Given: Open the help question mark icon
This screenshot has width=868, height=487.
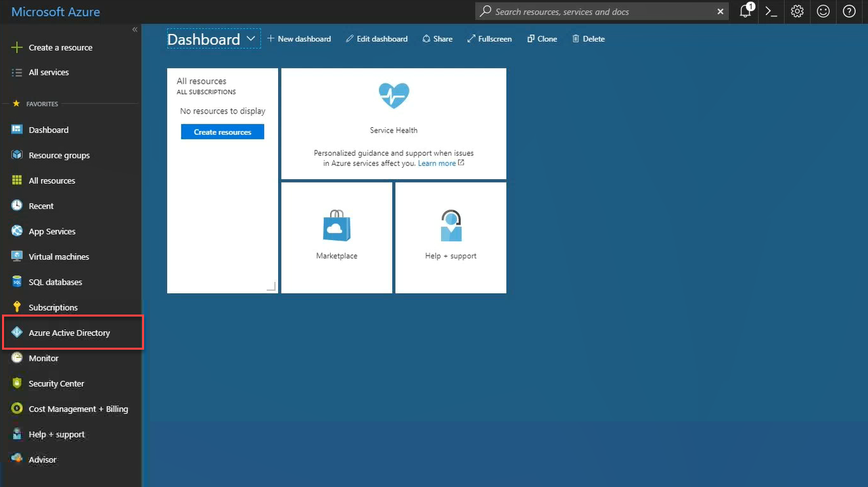Looking at the screenshot, I should click(x=850, y=11).
